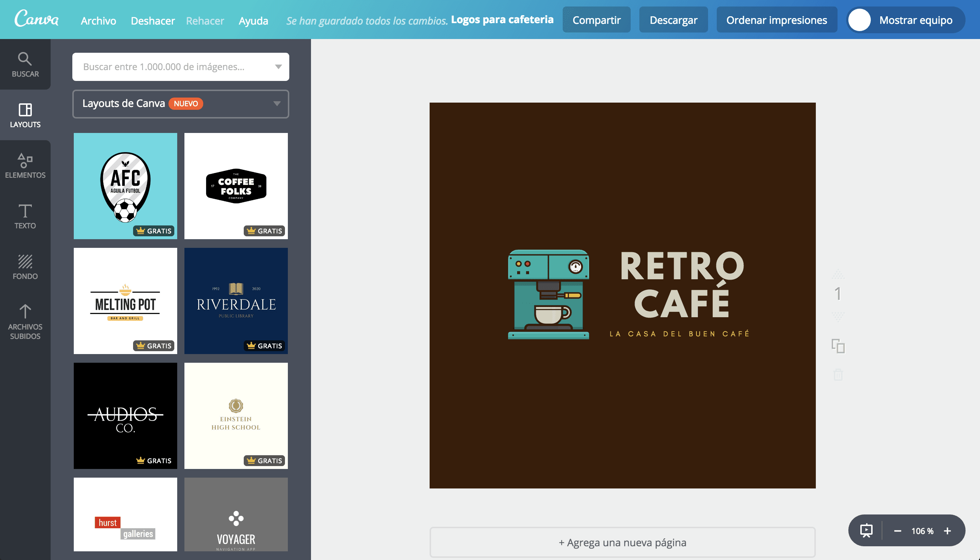This screenshot has height=560, width=980.
Task: Toggle the Mostrar equipo switch
Action: [x=860, y=20]
